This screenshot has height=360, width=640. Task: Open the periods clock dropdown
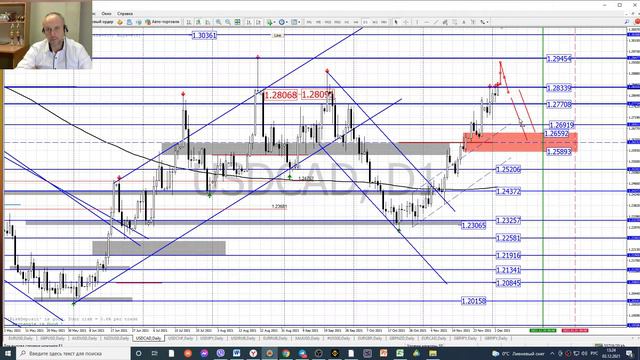click(282, 22)
